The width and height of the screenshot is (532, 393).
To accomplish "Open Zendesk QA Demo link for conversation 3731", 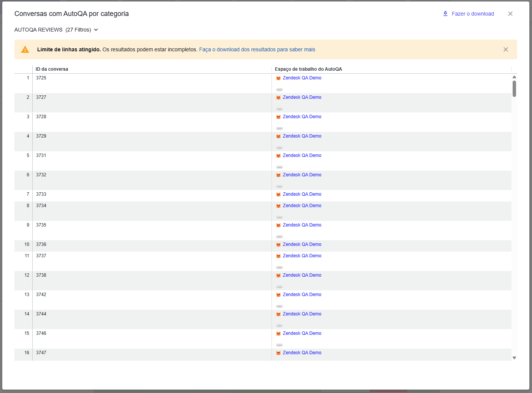I will tap(302, 155).
